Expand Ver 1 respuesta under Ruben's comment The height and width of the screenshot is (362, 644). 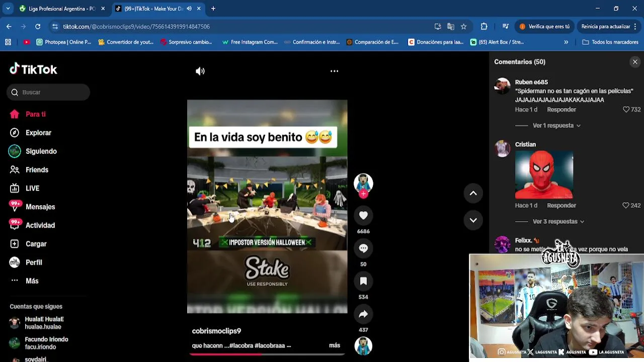556,125
